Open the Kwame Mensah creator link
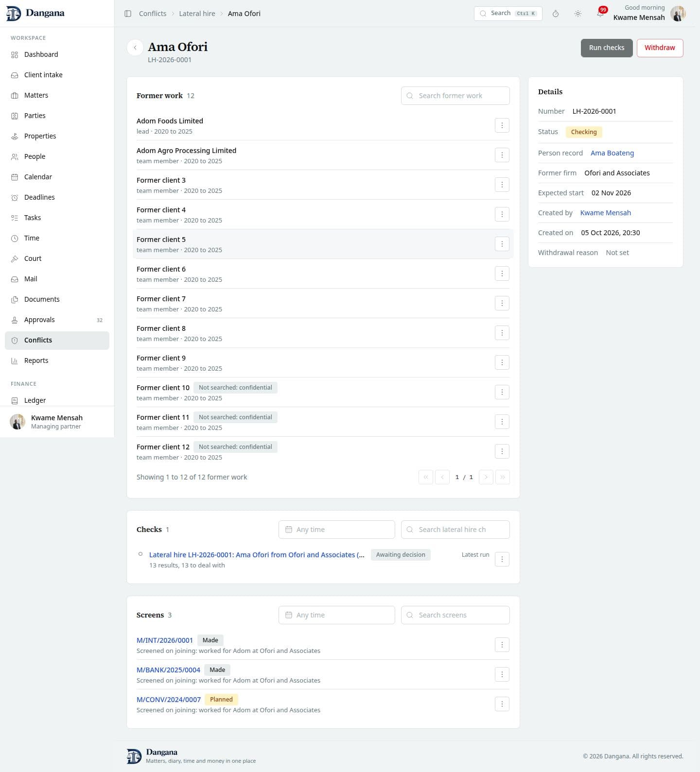The height and width of the screenshot is (772, 700). pyautogui.click(x=605, y=213)
